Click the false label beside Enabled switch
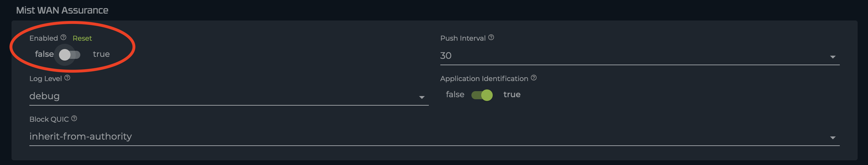868x165 pixels. tap(44, 54)
